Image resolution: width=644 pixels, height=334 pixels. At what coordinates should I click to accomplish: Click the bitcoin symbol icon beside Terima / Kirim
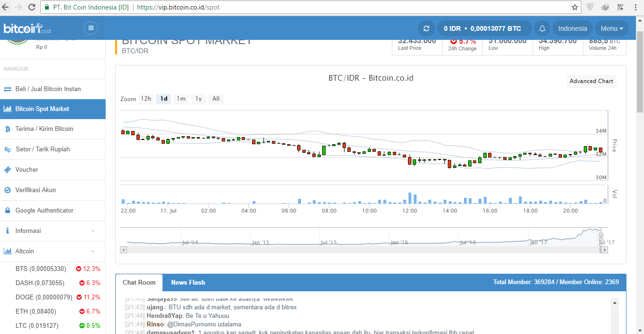pos(7,129)
